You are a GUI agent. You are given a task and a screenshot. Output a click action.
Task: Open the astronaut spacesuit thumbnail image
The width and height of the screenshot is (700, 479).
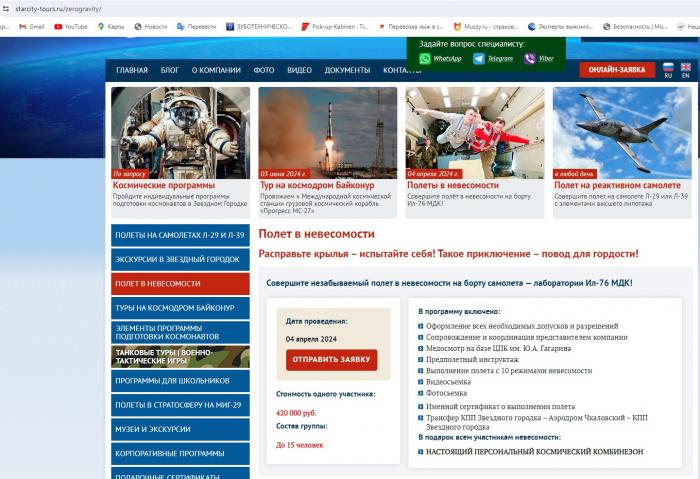pyautogui.click(x=180, y=133)
